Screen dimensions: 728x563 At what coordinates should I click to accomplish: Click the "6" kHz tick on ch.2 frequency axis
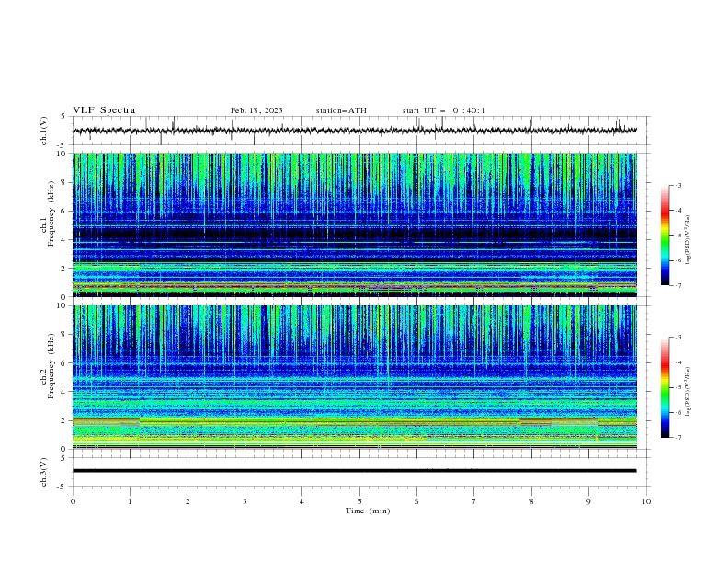tap(63, 362)
